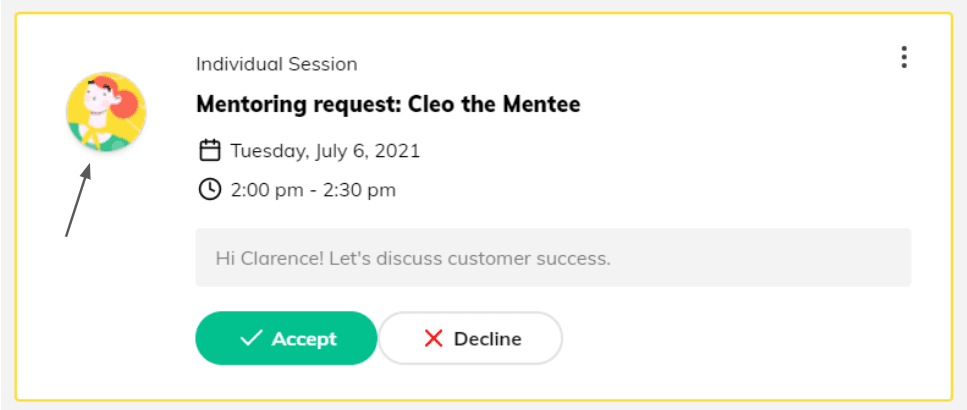Open the three-dot more options menu
967x410 pixels.
coord(904,57)
